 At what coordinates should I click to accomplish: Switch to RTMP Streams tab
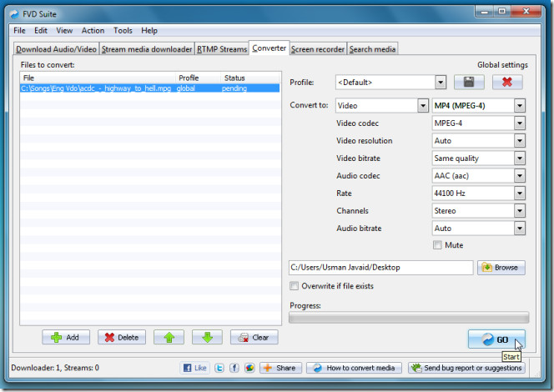tap(222, 49)
